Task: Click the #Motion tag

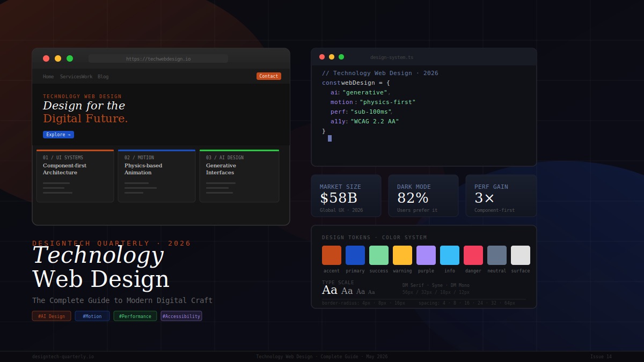Action: point(92,316)
